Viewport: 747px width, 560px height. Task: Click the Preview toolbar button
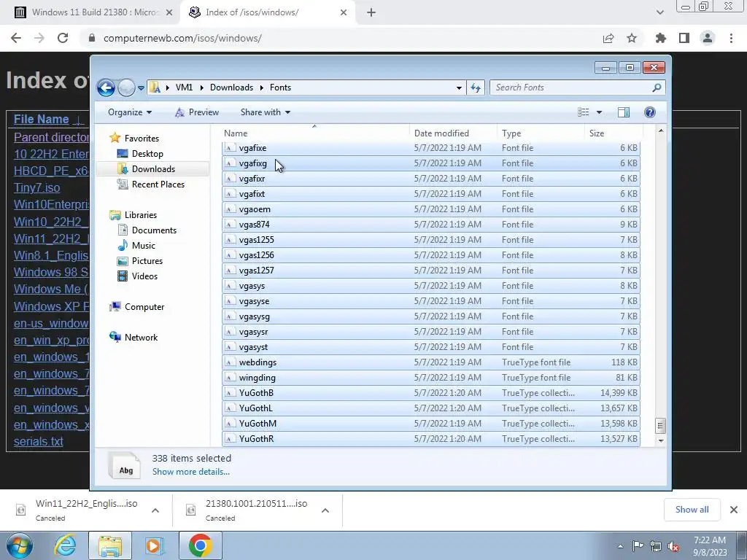[197, 112]
